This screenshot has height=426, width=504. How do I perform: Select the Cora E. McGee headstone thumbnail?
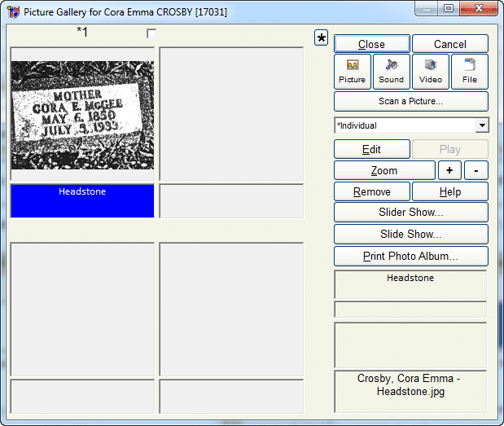[82, 115]
